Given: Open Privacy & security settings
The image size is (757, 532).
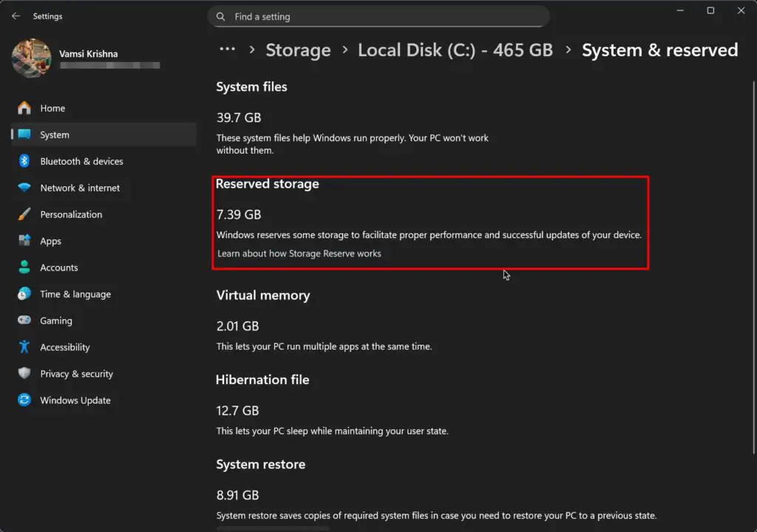Looking at the screenshot, I should coord(76,373).
